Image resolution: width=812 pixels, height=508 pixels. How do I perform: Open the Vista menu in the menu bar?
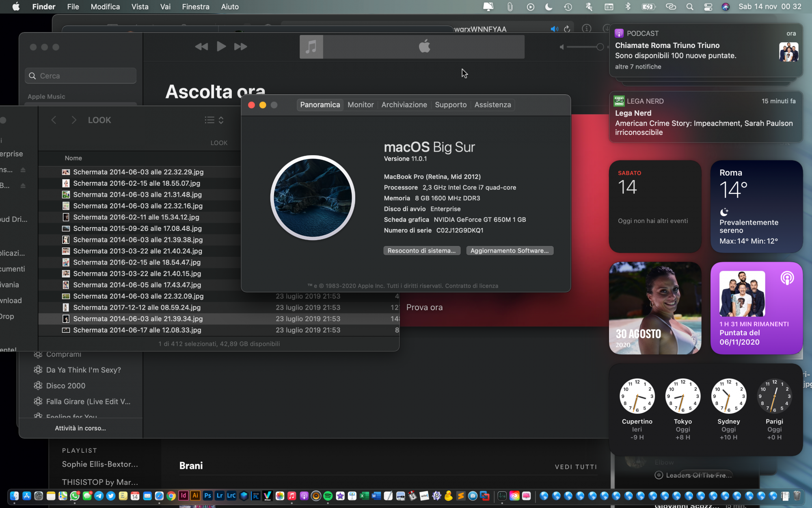click(x=140, y=7)
